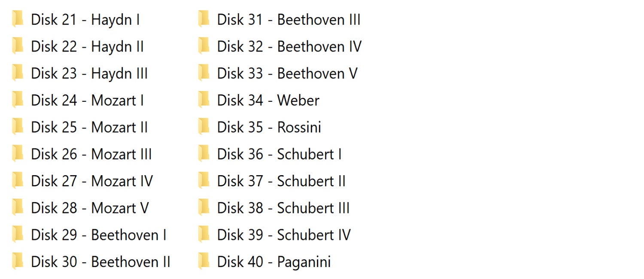The height and width of the screenshot is (279, 644).
Task: Click the folder icon for Disk 34 - Weber
Action: (204, 100)
